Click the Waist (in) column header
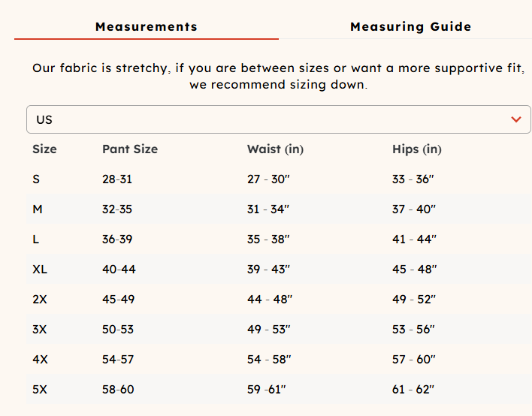 tap(275, 149)
